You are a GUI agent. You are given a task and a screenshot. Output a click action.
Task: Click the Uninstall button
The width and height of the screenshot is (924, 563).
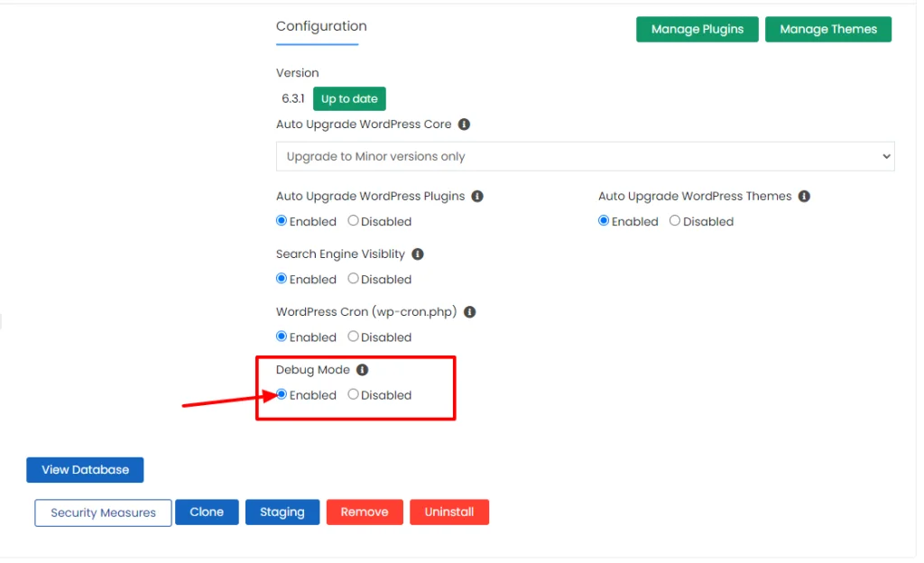click(x=449, y=512)
